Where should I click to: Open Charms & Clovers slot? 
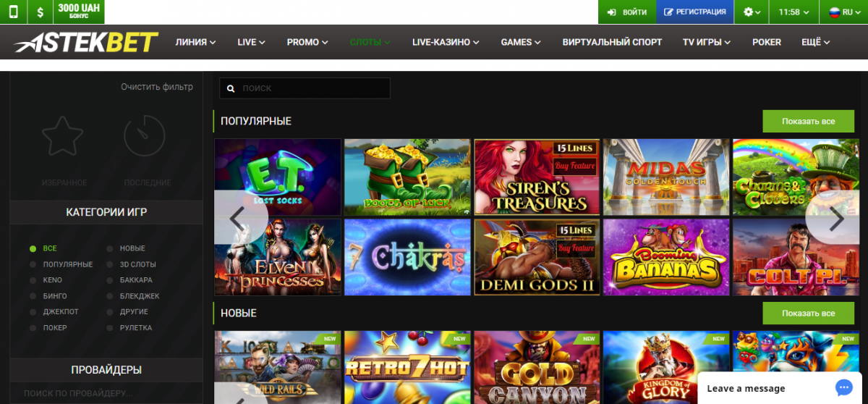(796, 177)
